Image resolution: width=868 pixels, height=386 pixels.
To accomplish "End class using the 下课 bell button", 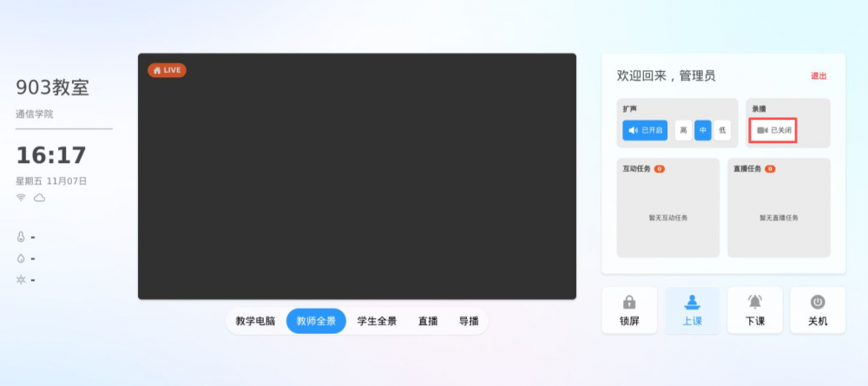I will point(755,310).
